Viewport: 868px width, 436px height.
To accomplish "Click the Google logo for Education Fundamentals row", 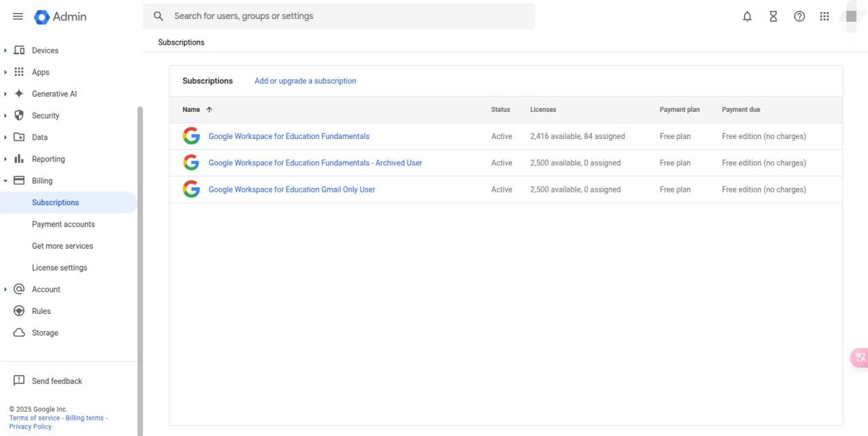I will tap(191, 136).
